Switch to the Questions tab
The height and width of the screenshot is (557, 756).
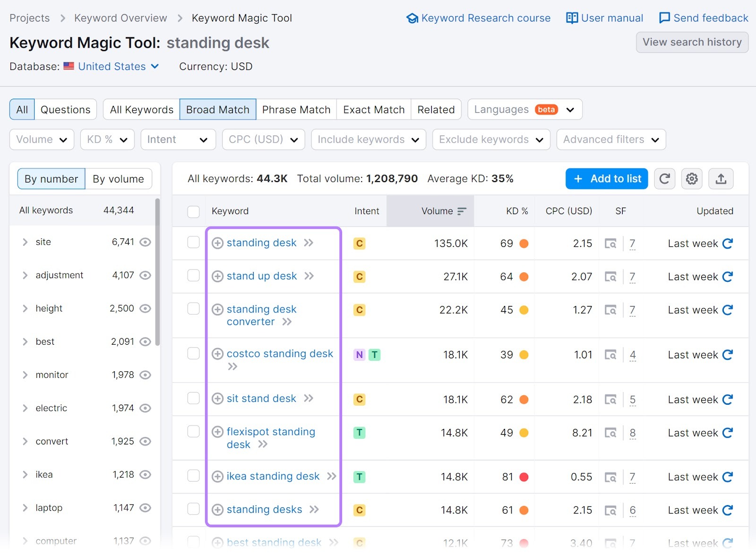[65, 109]
